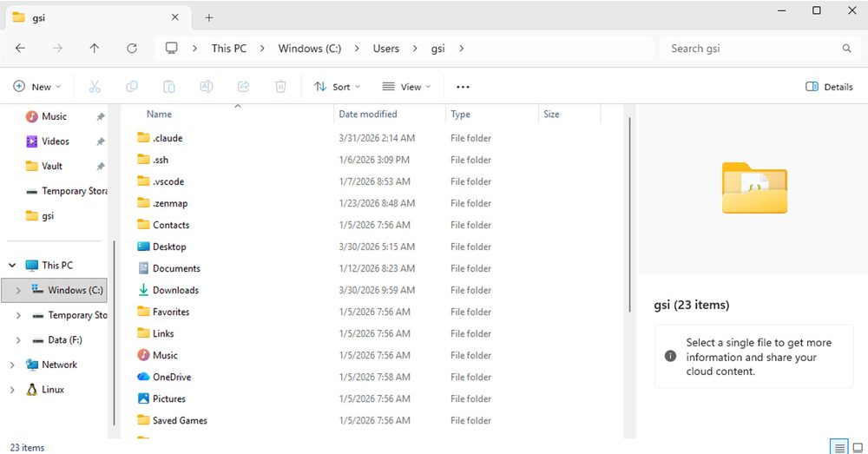Open the Sort dropdown menu
The height and width of the screenshot is (454, 868).
tap(337, 87)
